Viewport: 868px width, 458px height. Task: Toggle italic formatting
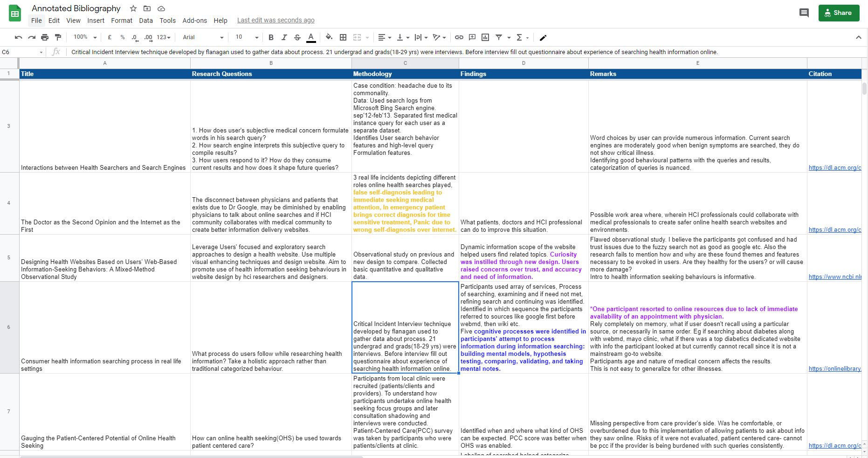[284, 37]
